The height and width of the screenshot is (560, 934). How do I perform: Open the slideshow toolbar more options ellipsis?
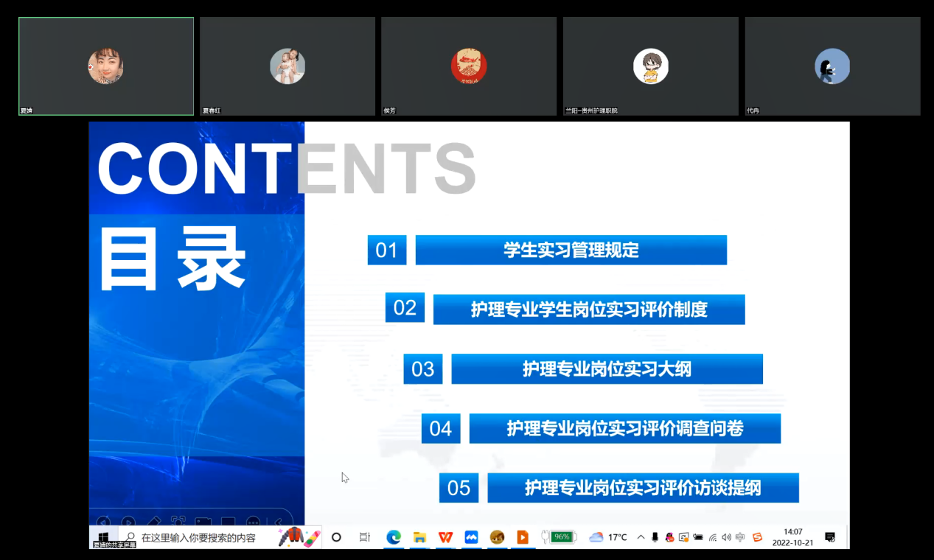pyautogui.click(x=253, y=522)
